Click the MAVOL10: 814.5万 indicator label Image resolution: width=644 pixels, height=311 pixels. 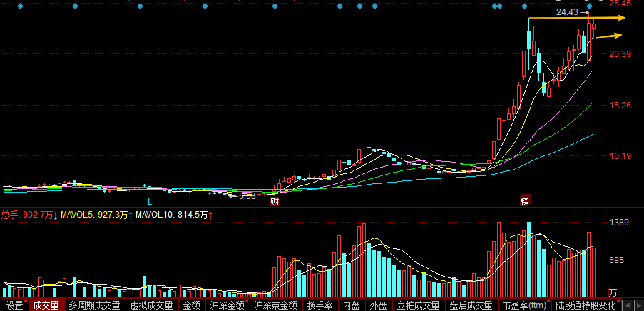coord(172,215)
